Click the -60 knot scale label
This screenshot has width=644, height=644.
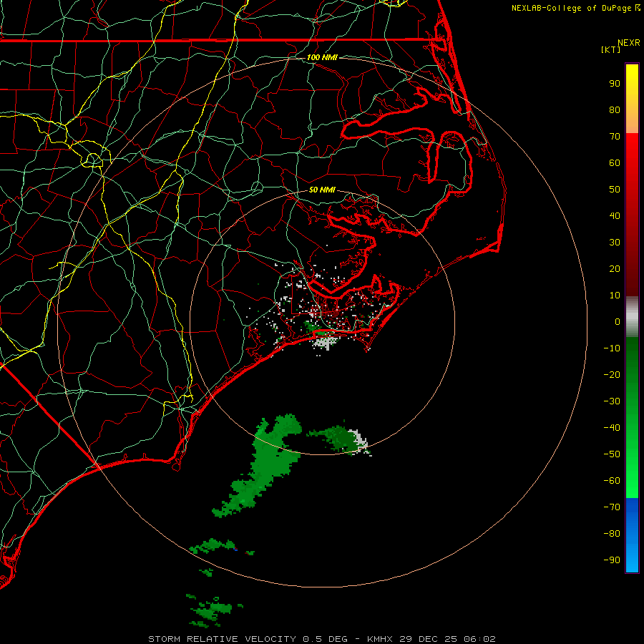(612, 481)
